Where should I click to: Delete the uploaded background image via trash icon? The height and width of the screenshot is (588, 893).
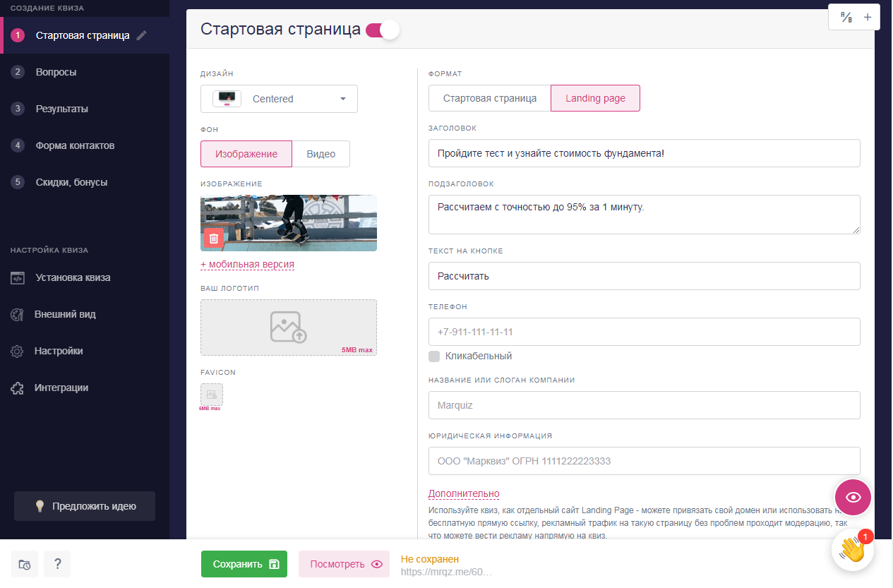(x=214, y=239)
